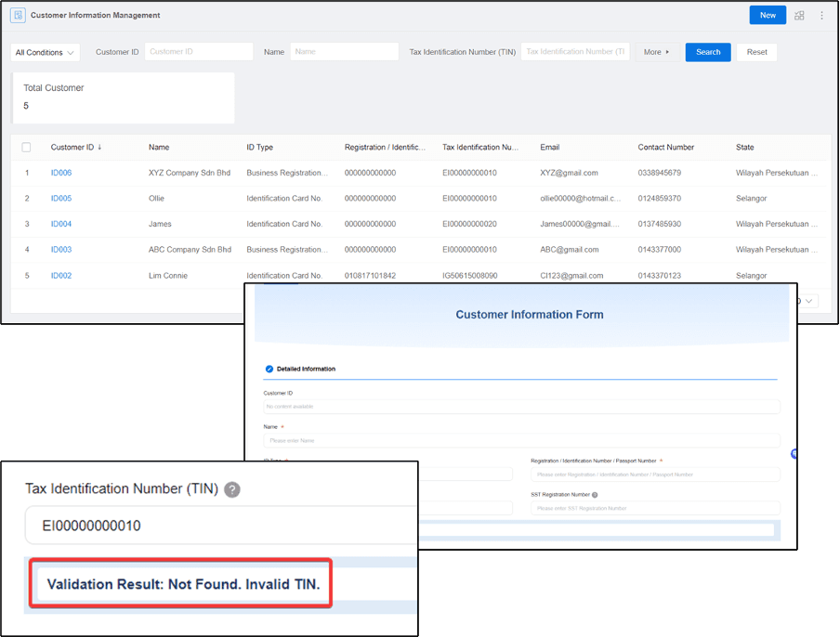The image size is (840, 637).
Task: Toggle the select-all customers checkbox
Action: point(26,148)
